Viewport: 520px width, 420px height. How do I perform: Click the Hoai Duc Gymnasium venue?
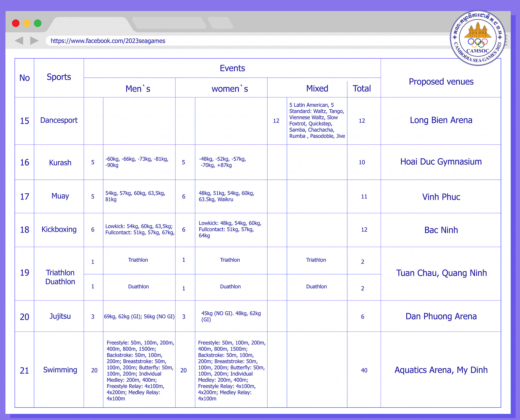click(441, 162)
